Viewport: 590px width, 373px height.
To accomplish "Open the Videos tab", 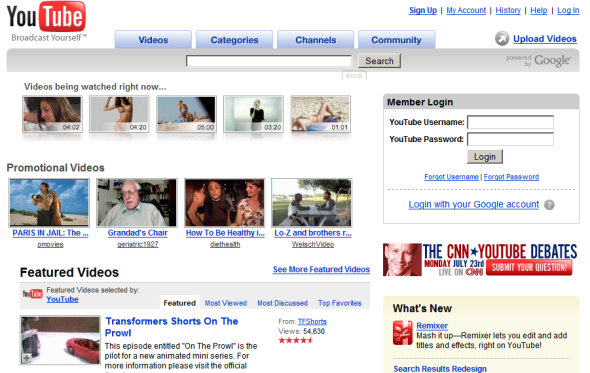I will [153, 40].
